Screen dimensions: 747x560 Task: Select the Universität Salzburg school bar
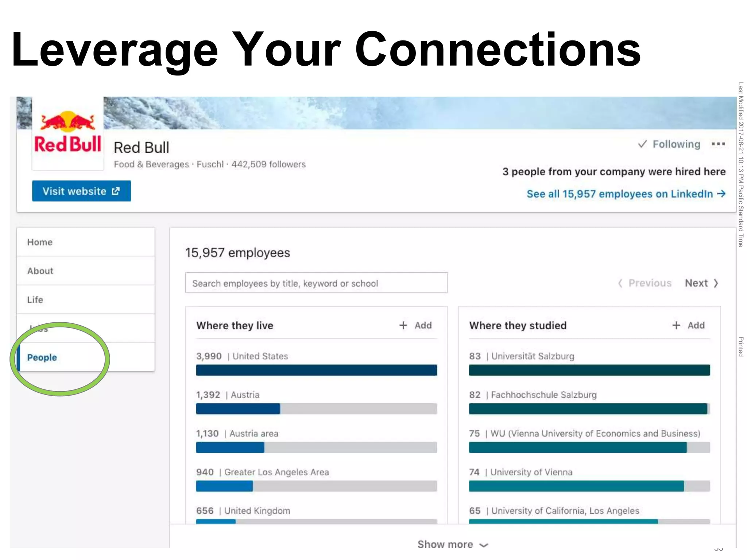pyautogui.click(x=589, y=370)
